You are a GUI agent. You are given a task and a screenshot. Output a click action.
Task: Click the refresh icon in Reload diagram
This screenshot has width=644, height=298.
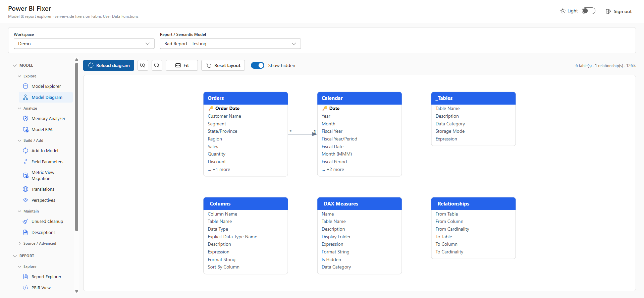pos(91,65)
